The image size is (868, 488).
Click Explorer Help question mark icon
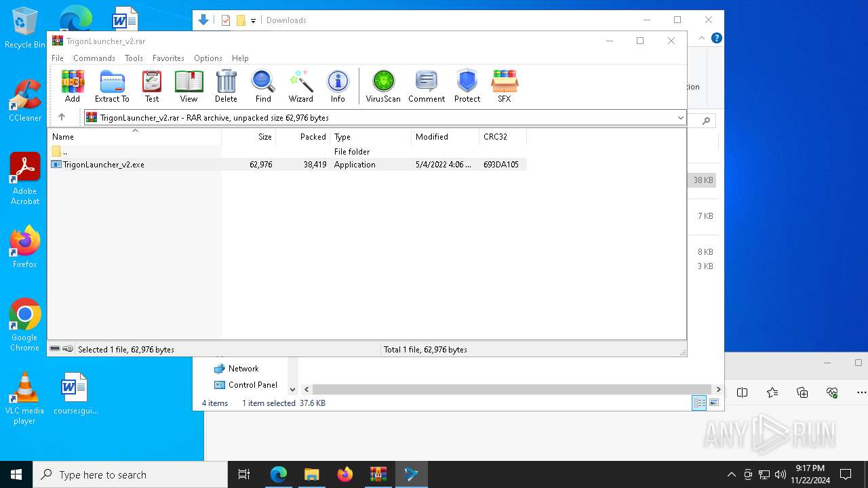click(x=716, y=38)
